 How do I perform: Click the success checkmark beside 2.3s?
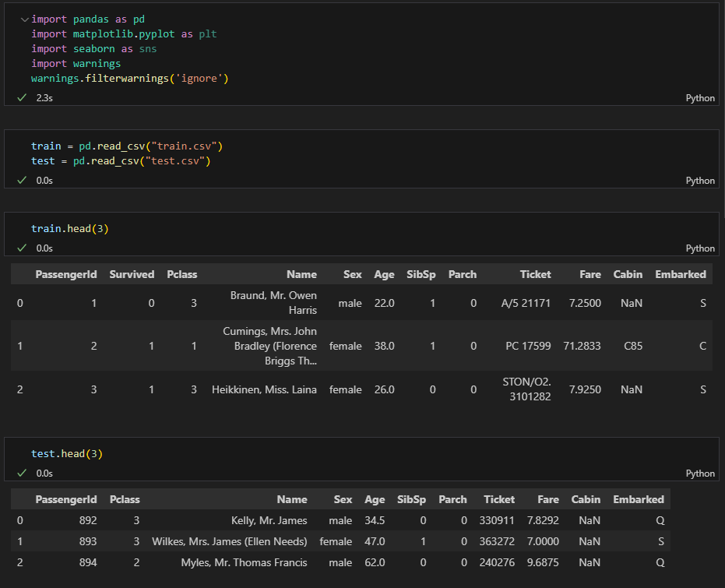tap(22, 97)
